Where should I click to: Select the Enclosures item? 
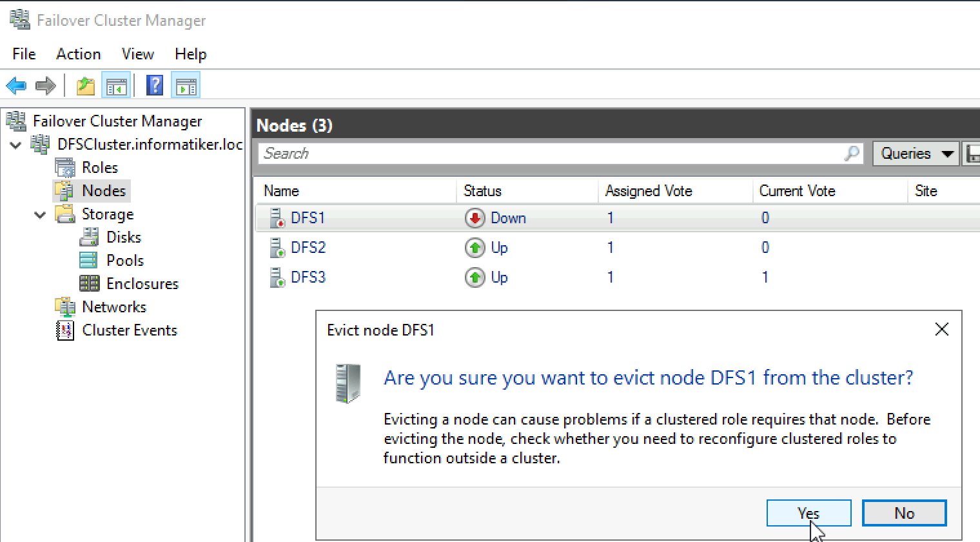(142, 283)
